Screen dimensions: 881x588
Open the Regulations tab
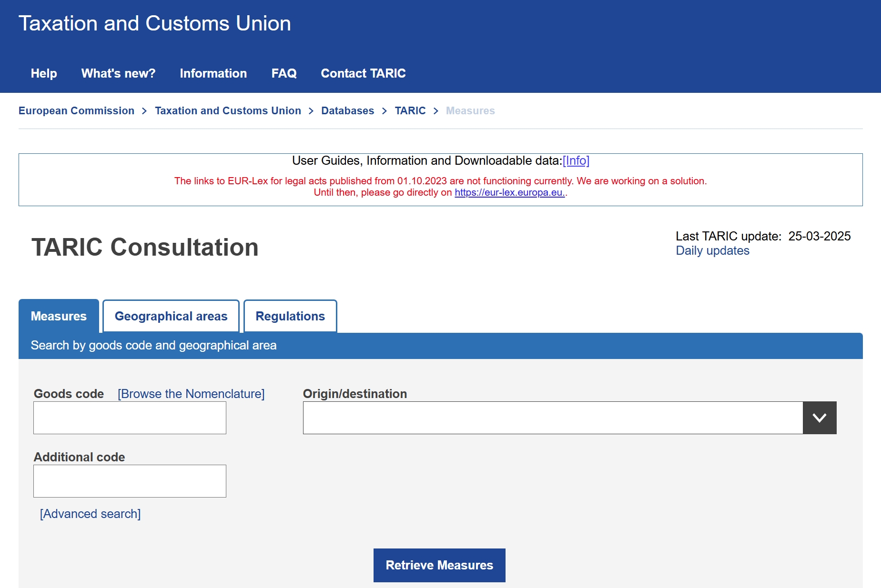pyautogui.click(x=290, y=316)
